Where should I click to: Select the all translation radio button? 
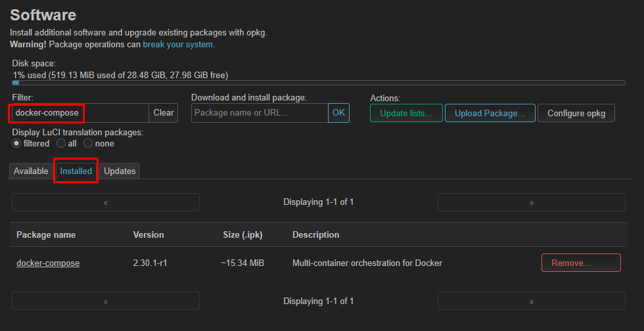[60, 143]
